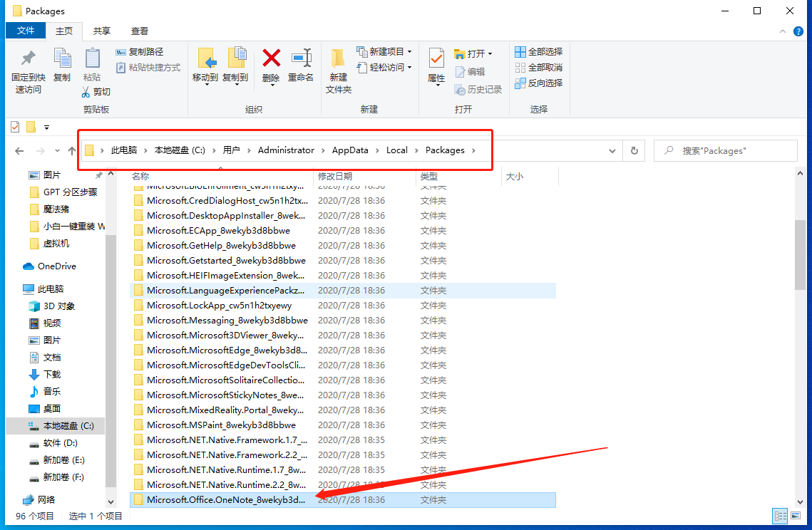812x530 pixels.
Task: Switch to the 查看 view tab
Action: click(x=139, y=31)
